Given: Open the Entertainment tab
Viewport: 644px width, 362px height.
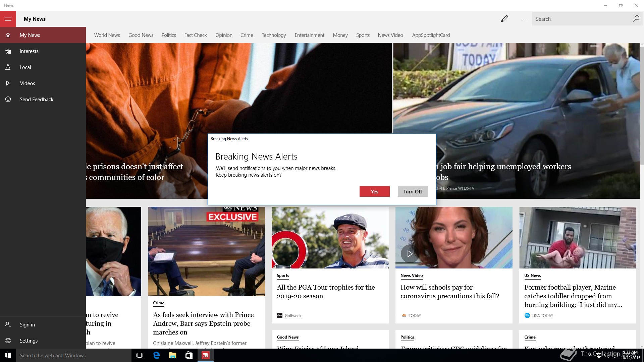Looking at the screenshot, I should click(310, 35).
